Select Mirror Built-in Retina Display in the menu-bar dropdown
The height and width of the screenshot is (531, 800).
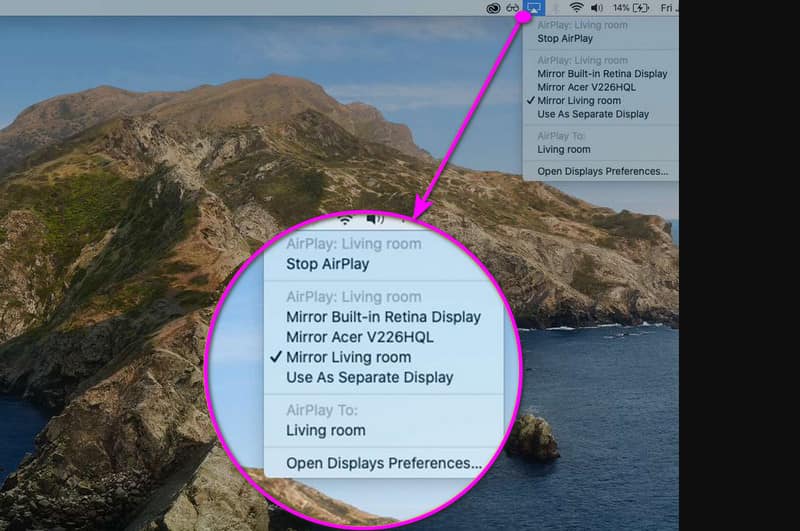pyautogui.click(x=601, y=74)
